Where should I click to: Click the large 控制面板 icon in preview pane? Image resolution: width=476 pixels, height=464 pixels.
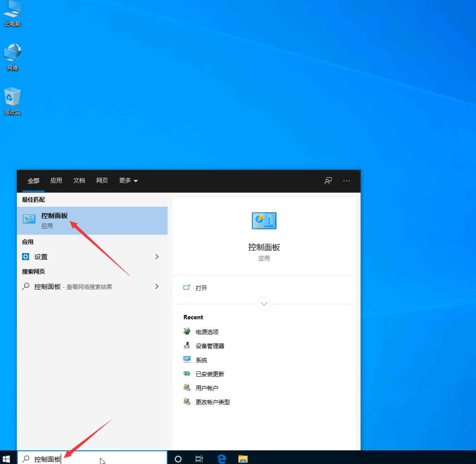tap(264, 220)
